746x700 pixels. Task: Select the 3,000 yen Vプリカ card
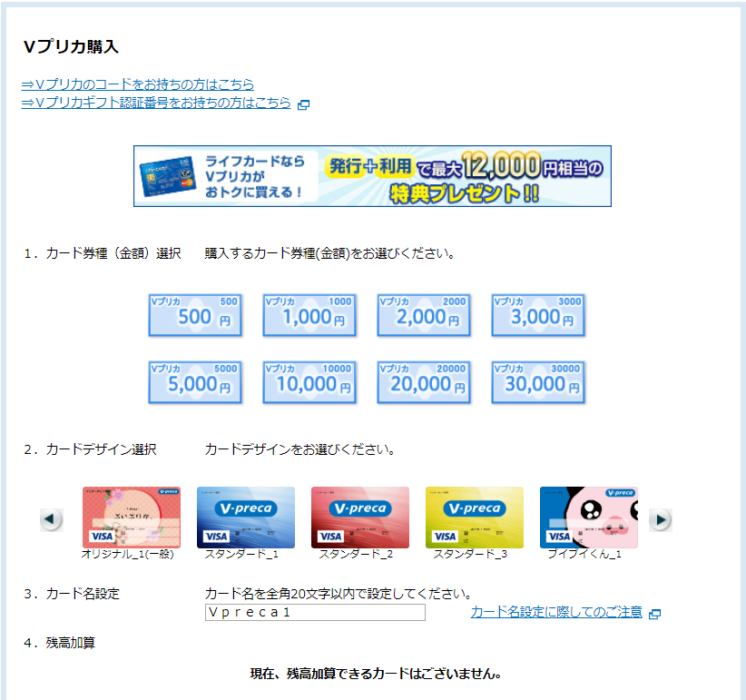538,315
